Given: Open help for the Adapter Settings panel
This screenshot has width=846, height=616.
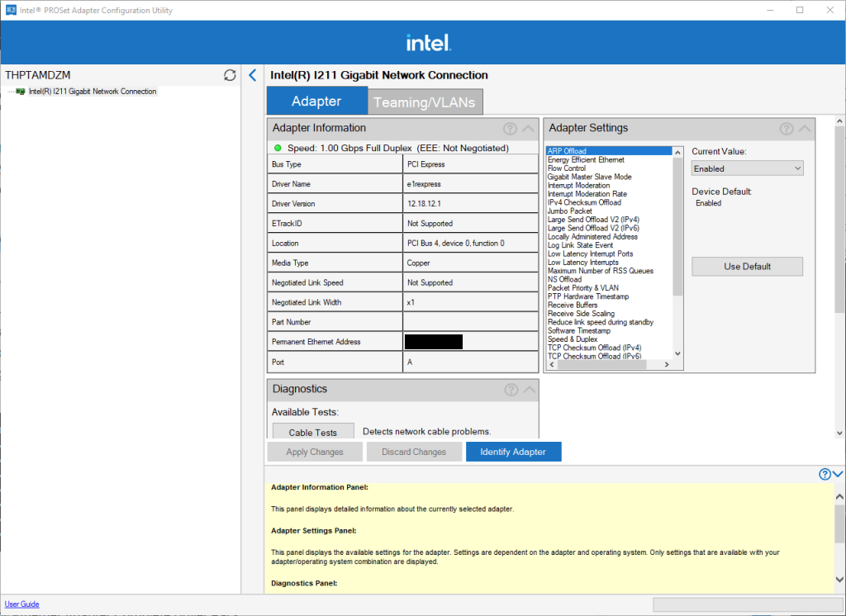Looking at the screenshot, I should point(787,128).
